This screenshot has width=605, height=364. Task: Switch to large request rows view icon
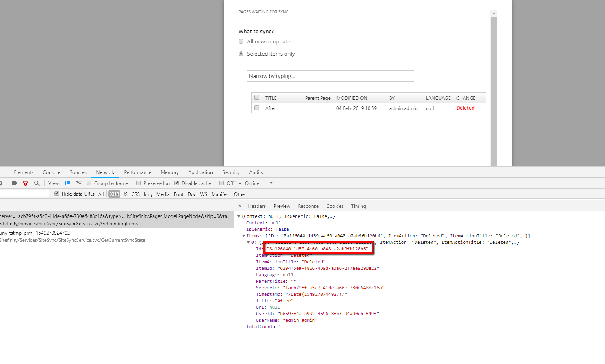[x=67, y=183]
